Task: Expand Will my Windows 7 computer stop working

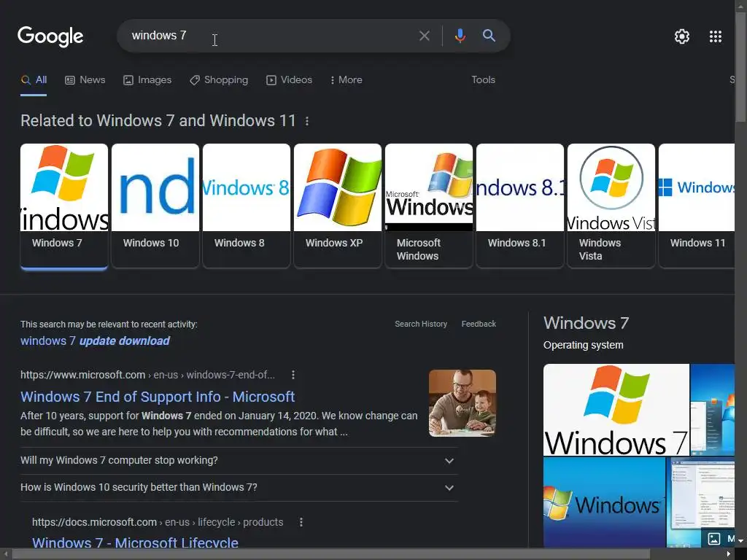Action: 239,461
